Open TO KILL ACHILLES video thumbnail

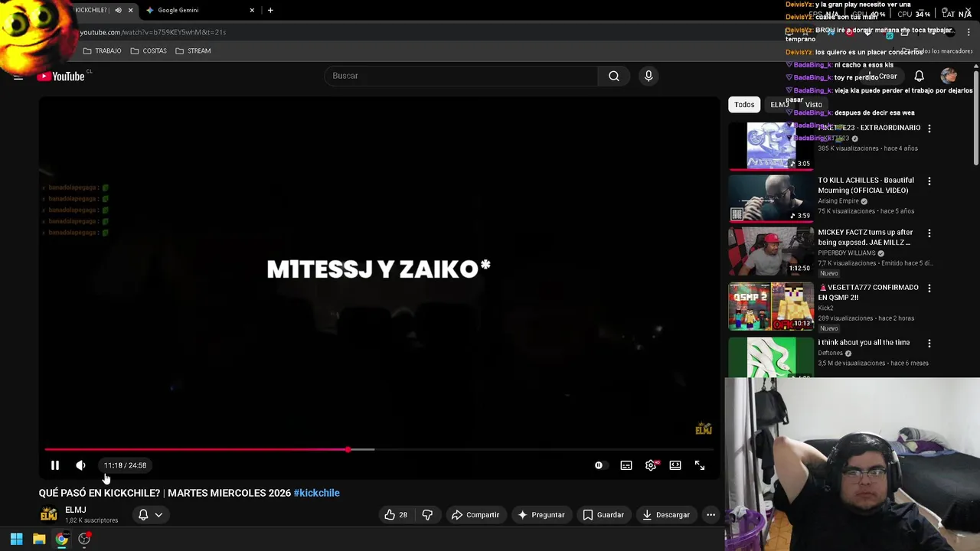[770, 198]
